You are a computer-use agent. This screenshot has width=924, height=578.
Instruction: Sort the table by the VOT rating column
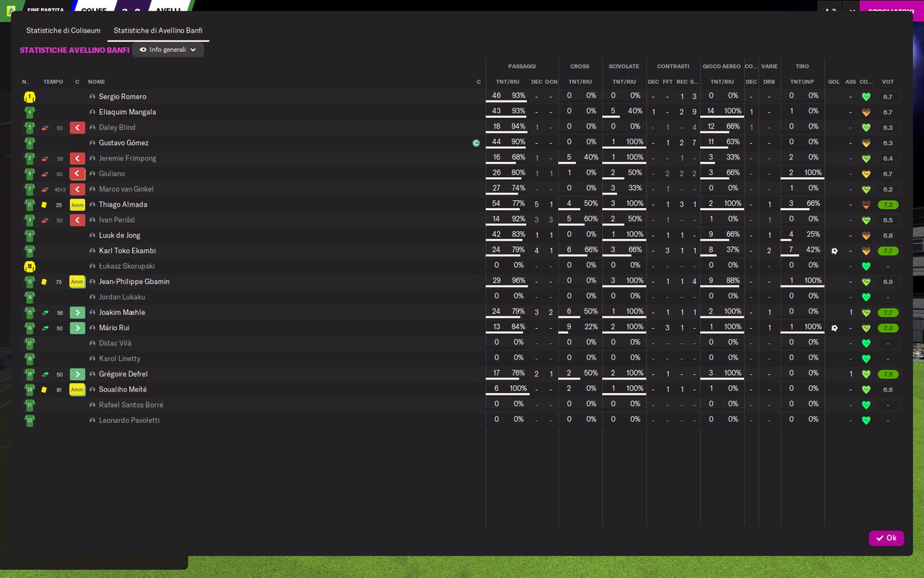click(x=888, y=82)
